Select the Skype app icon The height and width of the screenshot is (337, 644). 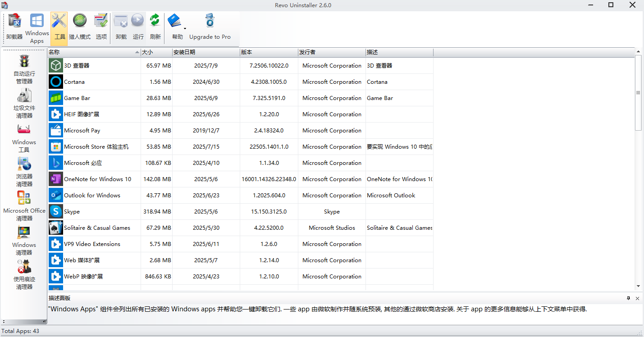[x=56, y=212]
